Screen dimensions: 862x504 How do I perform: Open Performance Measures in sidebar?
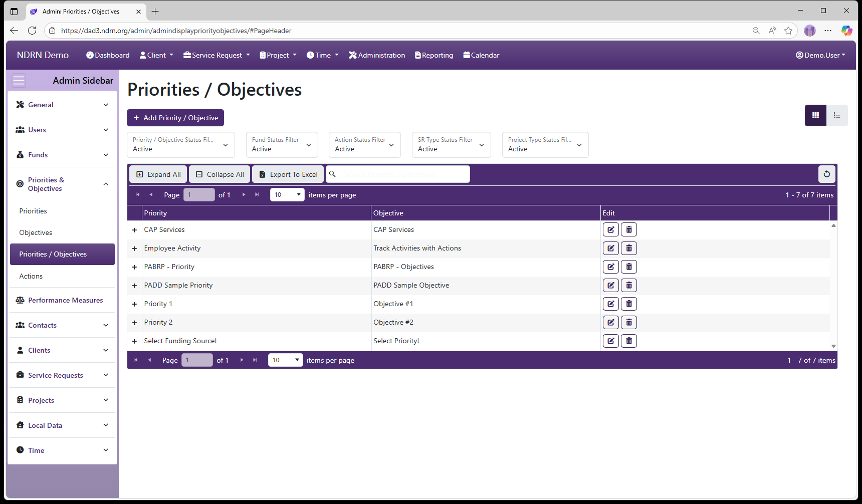[x=62, y=300]
